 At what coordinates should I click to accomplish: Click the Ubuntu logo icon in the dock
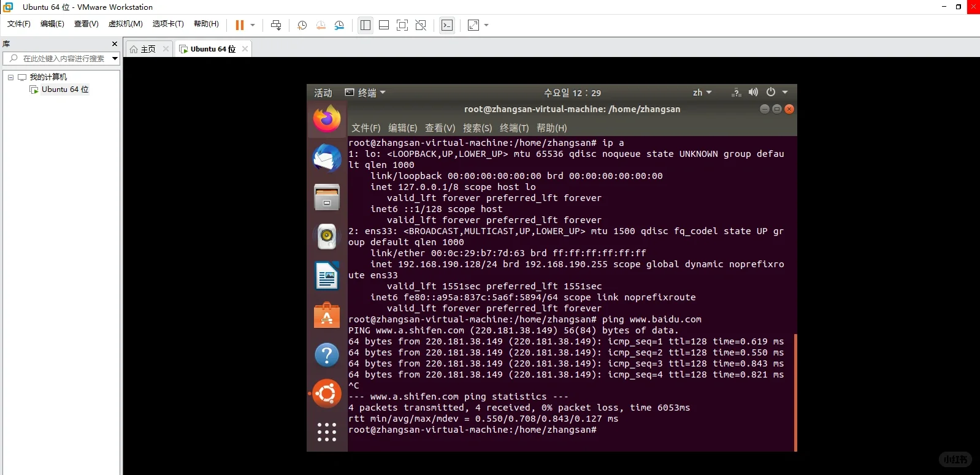pyautogui.click(x=327, y=393)
